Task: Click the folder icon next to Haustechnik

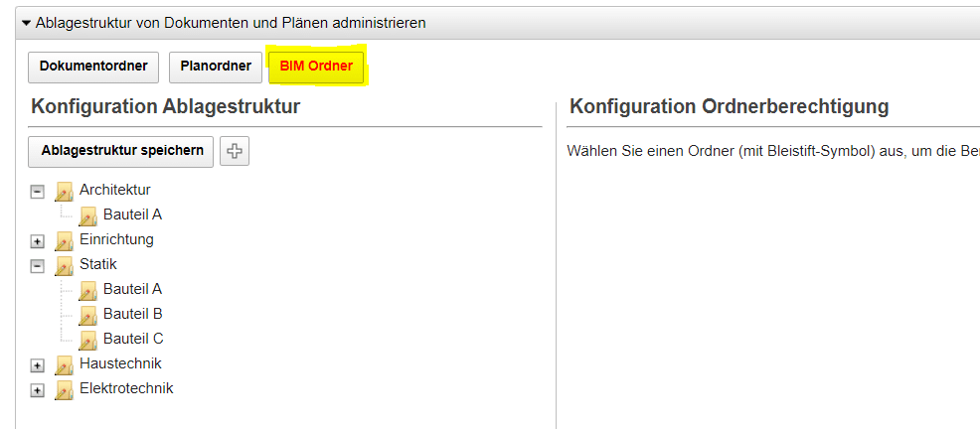Action: coord(65,364)
